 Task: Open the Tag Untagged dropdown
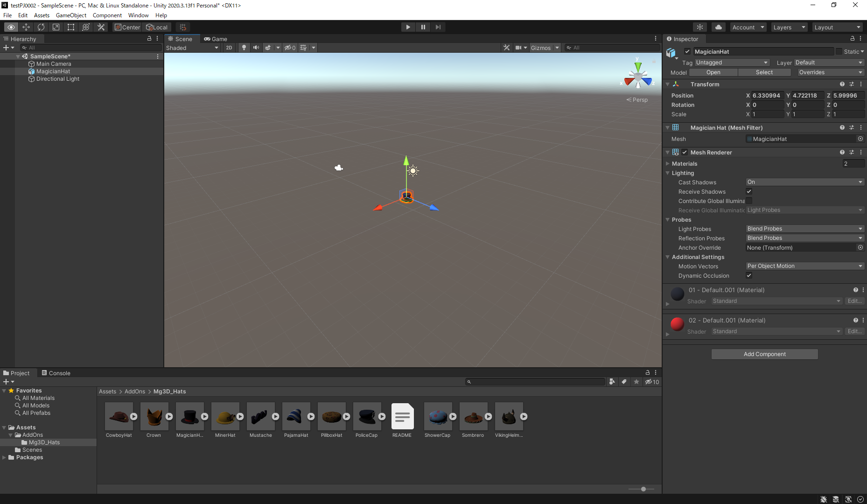[x=732, y=63]
